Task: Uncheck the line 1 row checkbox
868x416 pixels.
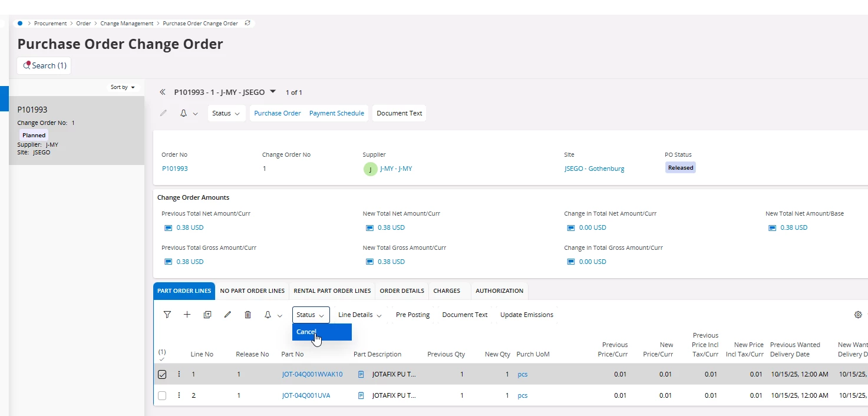Action: 162,374
